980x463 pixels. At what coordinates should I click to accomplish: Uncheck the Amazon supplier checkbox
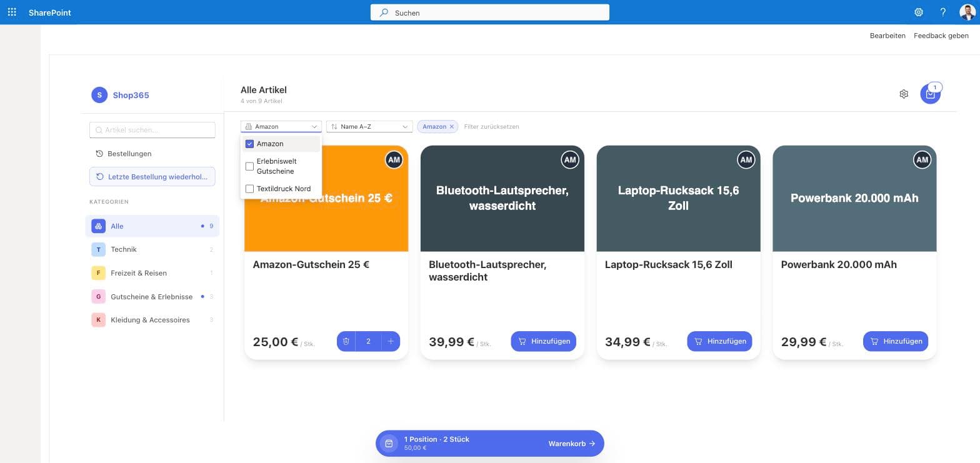tap(249, 144)
